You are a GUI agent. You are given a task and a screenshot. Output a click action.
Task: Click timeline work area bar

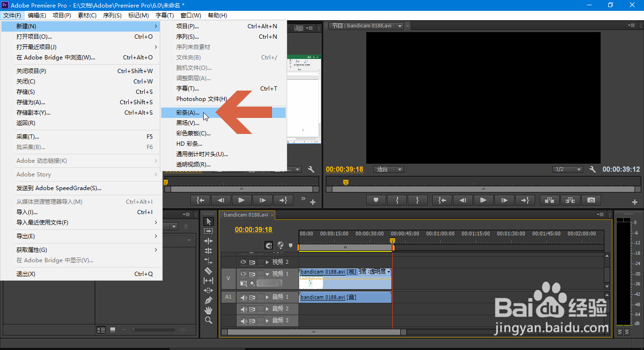tap(346, 247)
